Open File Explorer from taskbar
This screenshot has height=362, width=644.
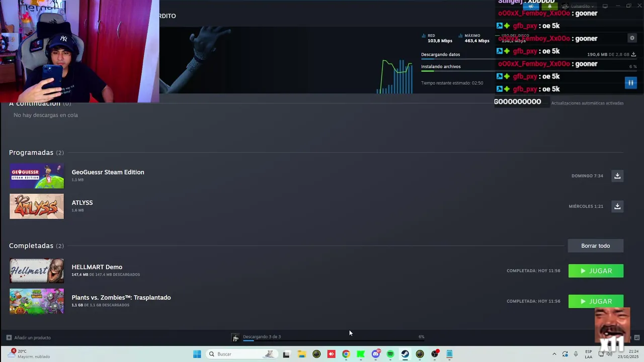pyautogui.click(x=301, y=354)
